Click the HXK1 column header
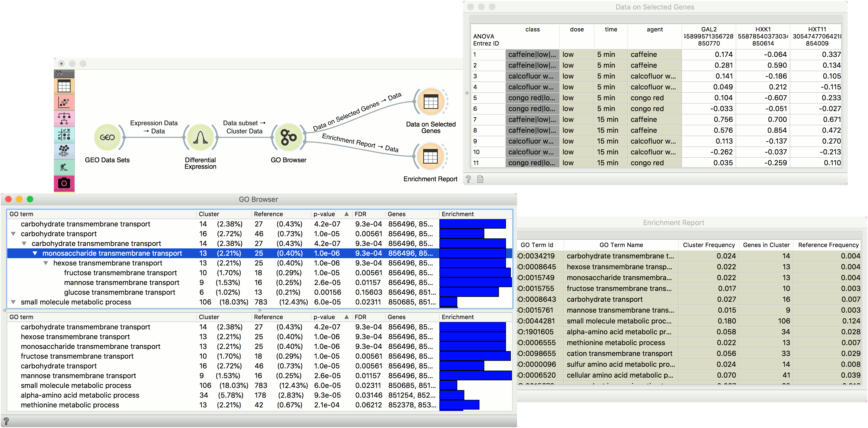Image resolution: width=868 pixels, height=428 pixels. pyautogui.click(x=763, y=36)
